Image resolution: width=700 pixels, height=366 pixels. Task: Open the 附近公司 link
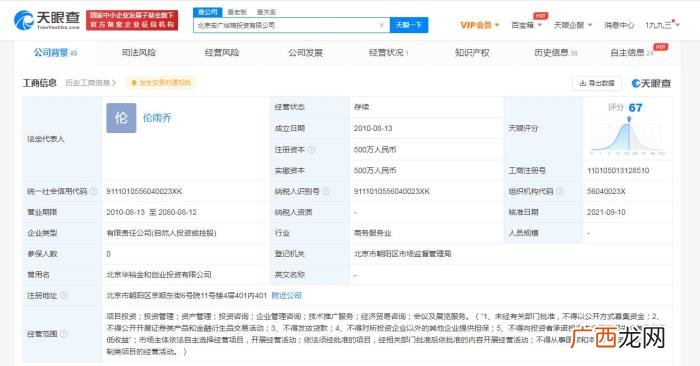[x=287, y=295]
